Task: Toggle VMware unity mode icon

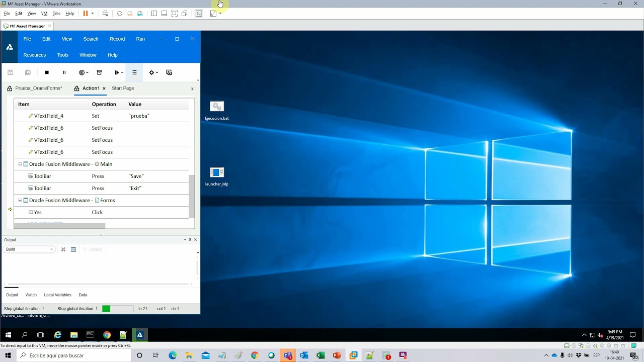Action: click(x=185, y=14)
